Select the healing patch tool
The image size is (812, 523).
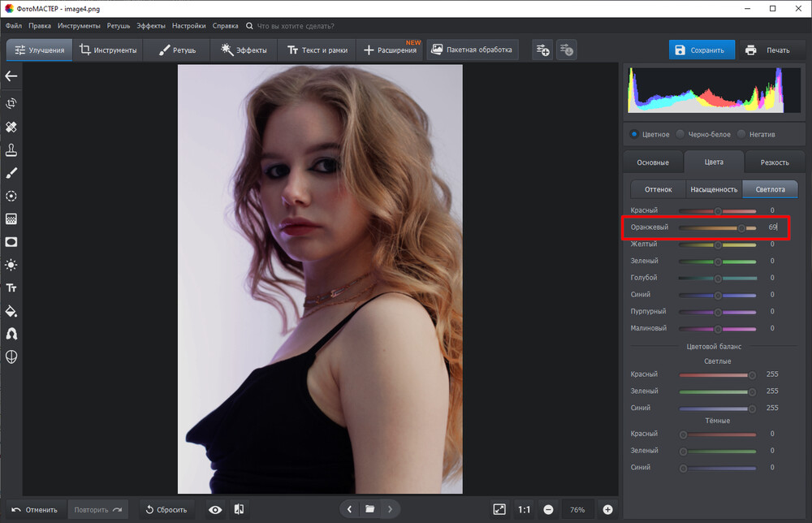coord(11,127)
